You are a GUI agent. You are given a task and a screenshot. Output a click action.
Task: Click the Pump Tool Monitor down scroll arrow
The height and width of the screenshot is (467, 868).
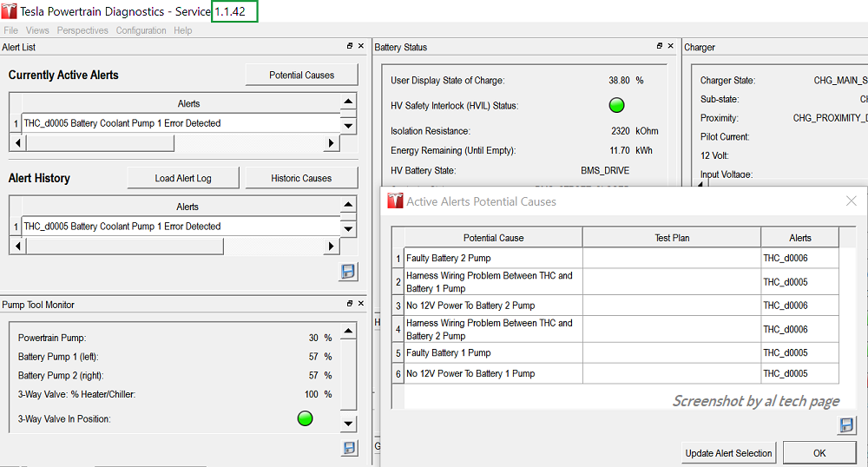coord(348,424)
